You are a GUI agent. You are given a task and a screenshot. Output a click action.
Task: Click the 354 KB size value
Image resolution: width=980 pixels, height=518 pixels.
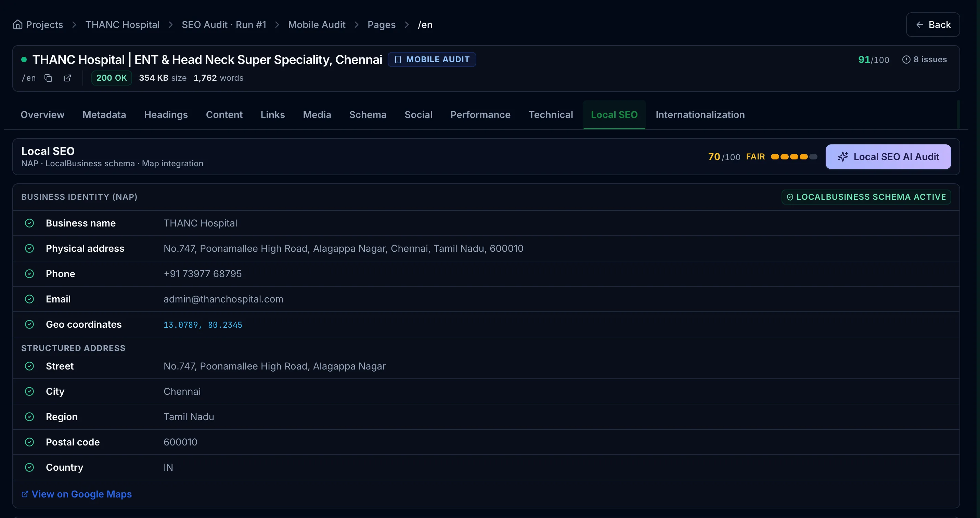tap(163, 78)
